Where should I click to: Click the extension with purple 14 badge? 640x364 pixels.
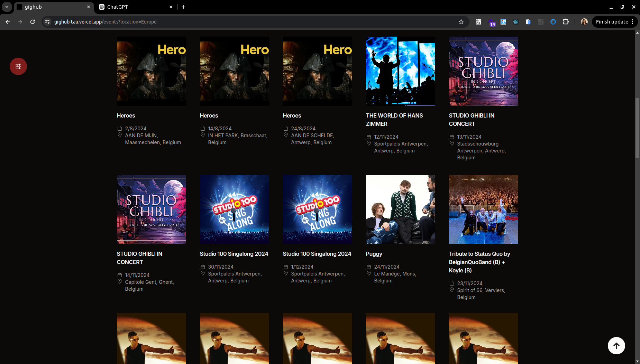(492, 22)
